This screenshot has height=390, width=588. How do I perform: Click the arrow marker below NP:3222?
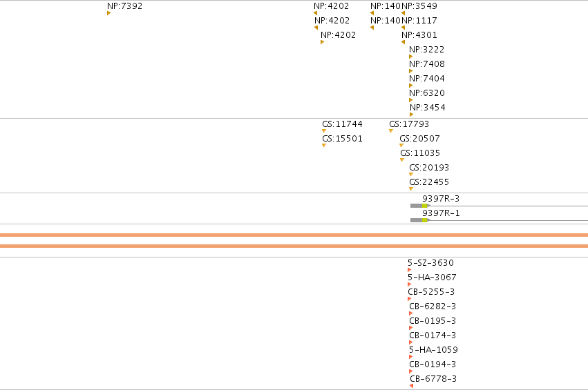(410, 57)
